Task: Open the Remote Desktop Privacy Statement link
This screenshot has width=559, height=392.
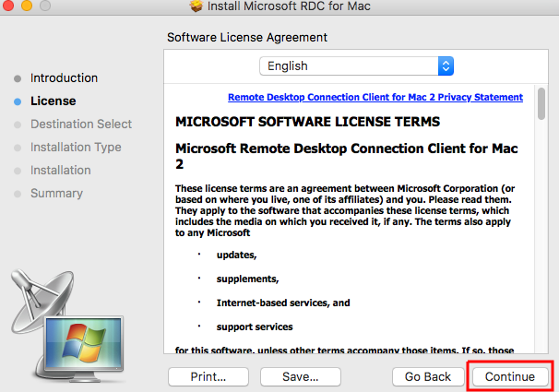Action: coord(375,97)
